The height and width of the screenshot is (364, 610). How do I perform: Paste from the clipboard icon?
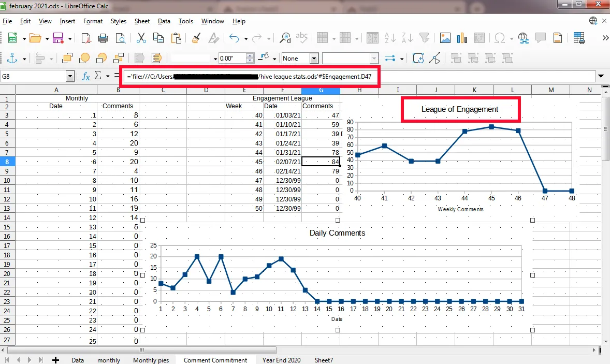click(176, 38)
